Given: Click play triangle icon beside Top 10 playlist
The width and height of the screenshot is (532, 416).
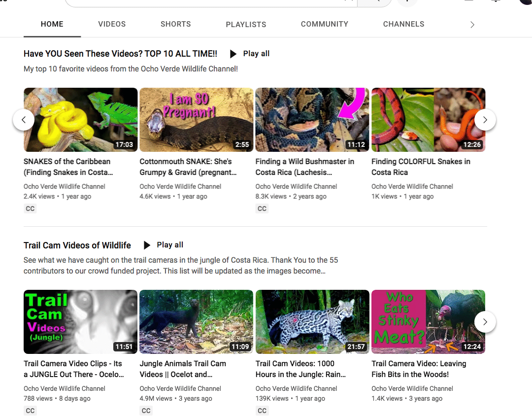Looking at the screenshot, I should [x=233, y=54].
